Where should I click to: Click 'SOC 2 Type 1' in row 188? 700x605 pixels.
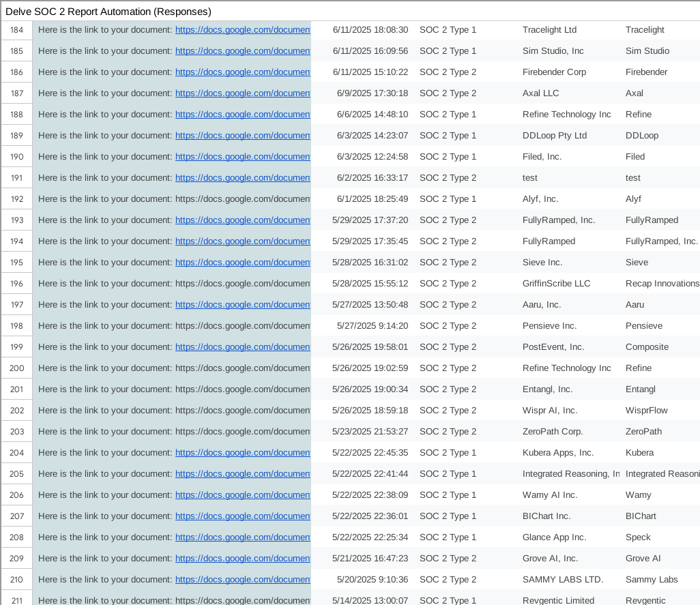tap(448, 114)
